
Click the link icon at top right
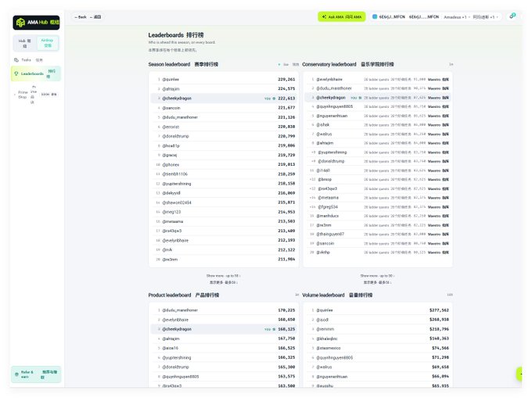pyautogui.click(x=512, y=16)
